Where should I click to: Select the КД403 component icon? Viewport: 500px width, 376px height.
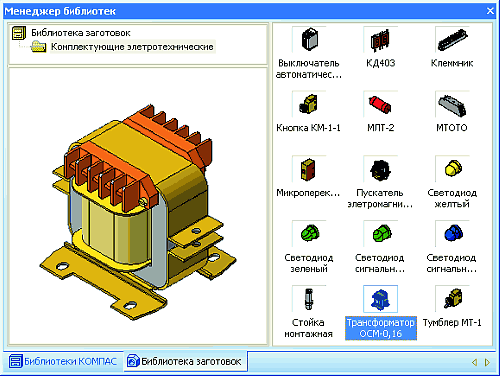380,40
